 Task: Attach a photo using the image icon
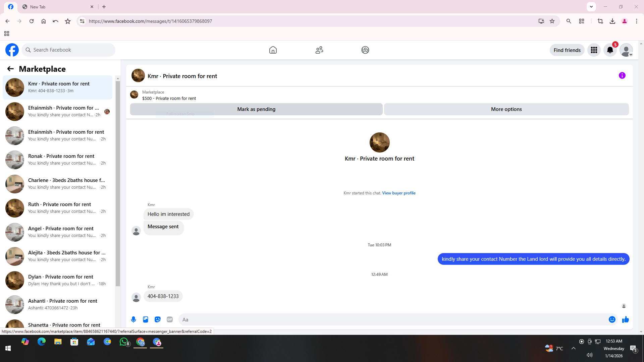(x=146, y=319)
